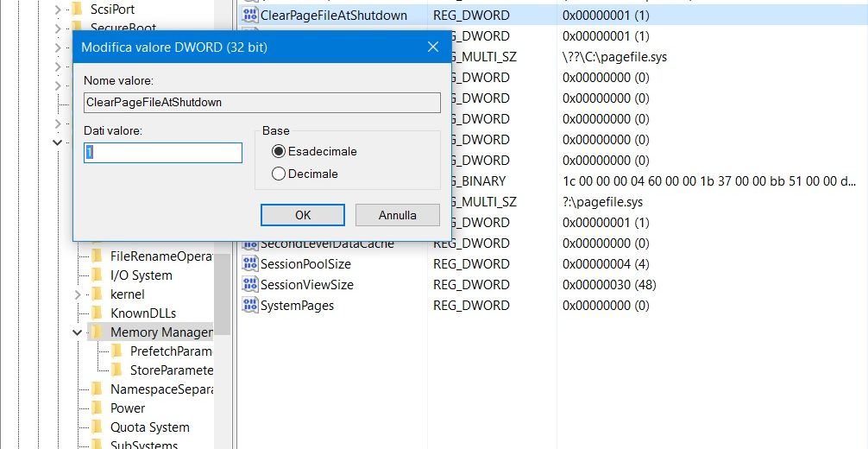Confirm the DWORD edit with OK
Image resolution: width=868 pixels, height=449 pixels.
[x=303, y=215]
